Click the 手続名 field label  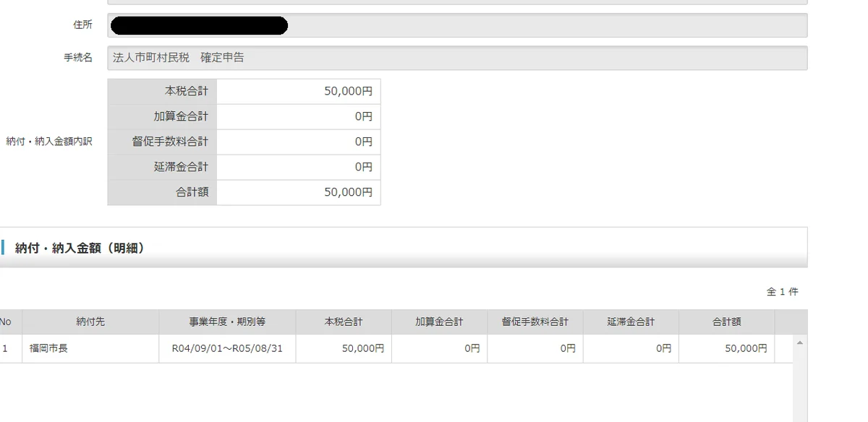[x=78, y=58]
